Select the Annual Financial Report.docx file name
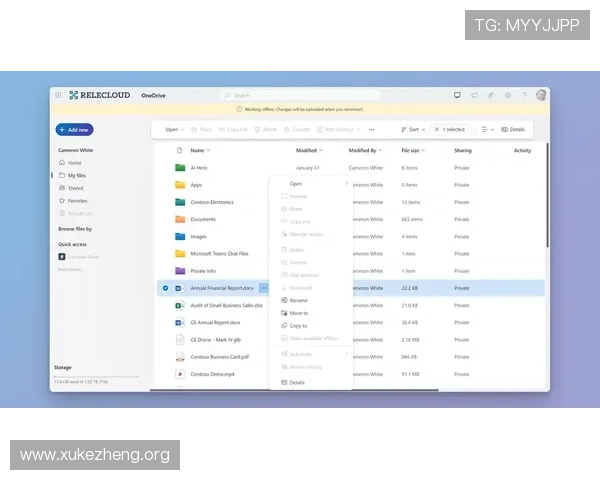Viewport: 600px width, 480px height. [222, 288]
